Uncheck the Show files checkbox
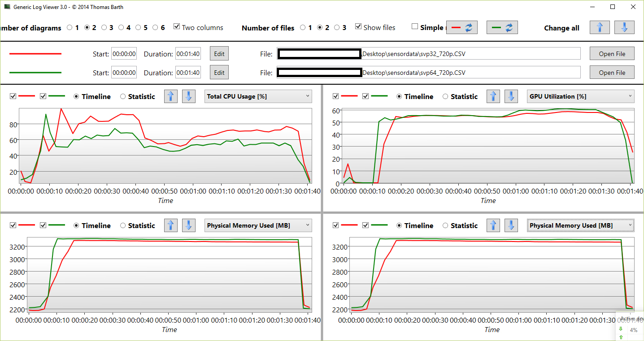This screenshot has width=644, height=341. (358, 27)
